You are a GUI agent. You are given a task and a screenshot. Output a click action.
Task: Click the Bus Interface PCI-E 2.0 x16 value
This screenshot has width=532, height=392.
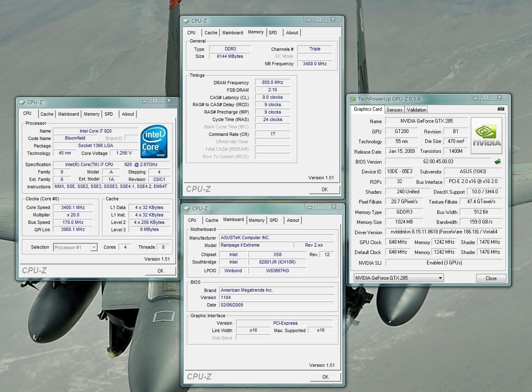[x=473, y=182]
